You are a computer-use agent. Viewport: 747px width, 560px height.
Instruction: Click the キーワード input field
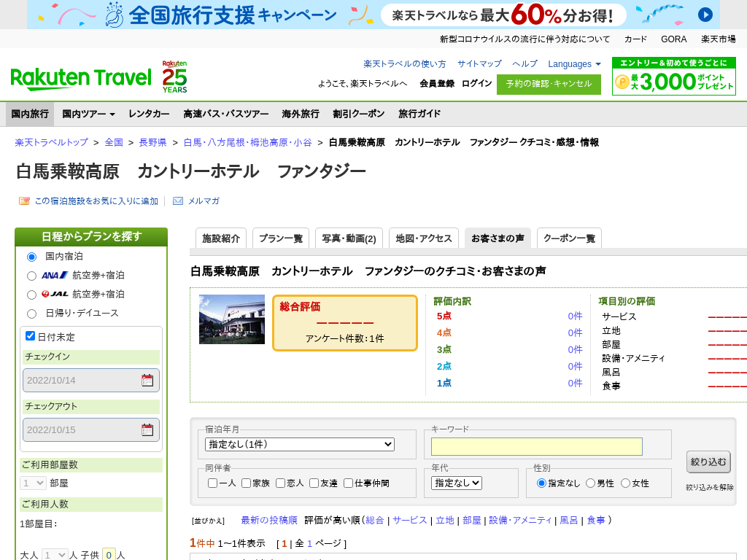[x=536, y=447]
